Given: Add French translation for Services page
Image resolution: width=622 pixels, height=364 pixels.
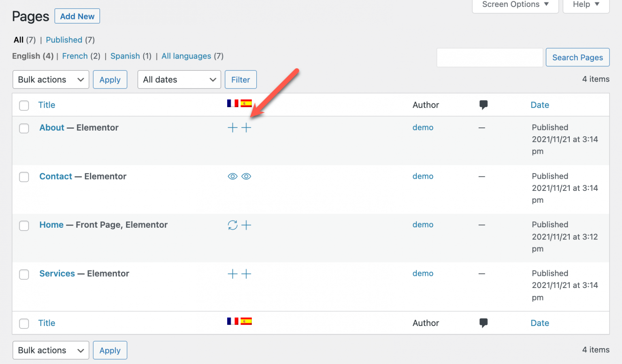Looking at the screenshot, I should click(x=232, y=274).
